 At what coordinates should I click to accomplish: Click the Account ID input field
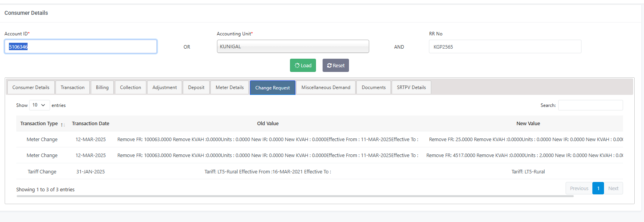pos(81,47)
